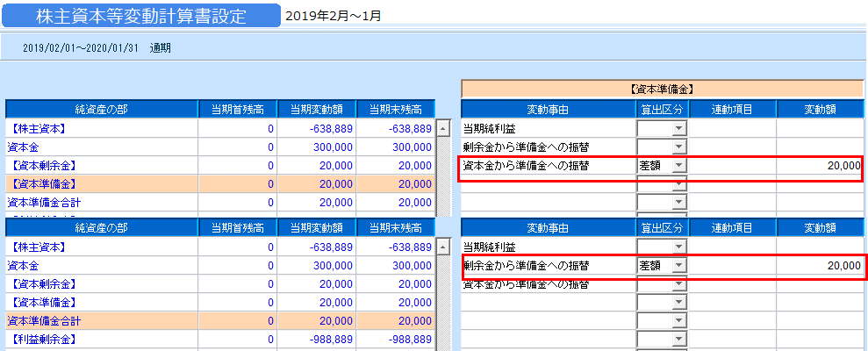Click 300,000 当期変動額 of 資本金 in upper table
This screenshot has height=351, width=868.
(x=317, y=147)
